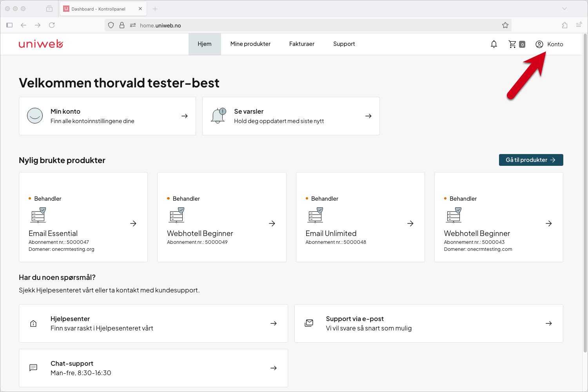
Task: Open the Mine produkter menu
Action: point(250,44)
